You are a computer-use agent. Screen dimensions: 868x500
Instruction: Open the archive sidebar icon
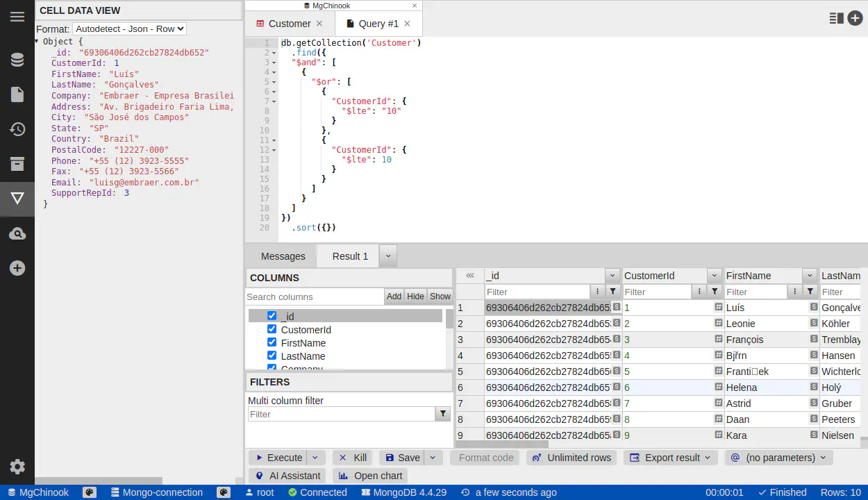(17, 164)
